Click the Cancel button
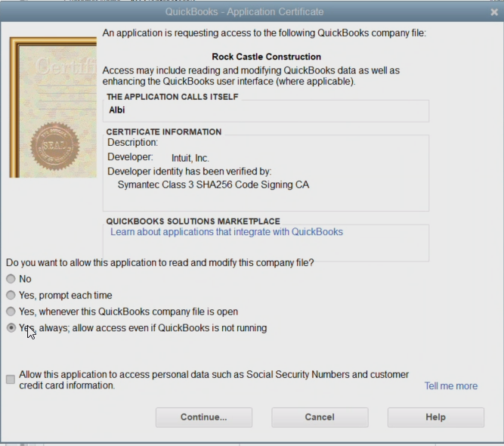The image size is (504, 446). 320,417
